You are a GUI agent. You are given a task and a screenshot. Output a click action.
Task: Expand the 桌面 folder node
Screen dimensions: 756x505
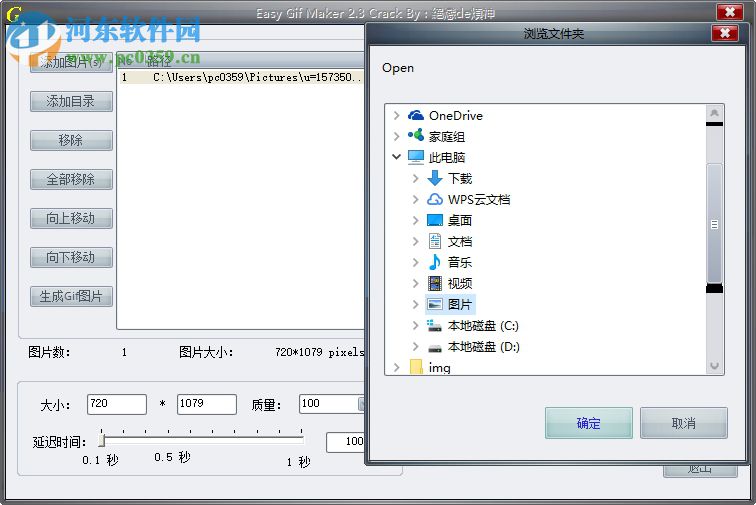tap(416, 220)
